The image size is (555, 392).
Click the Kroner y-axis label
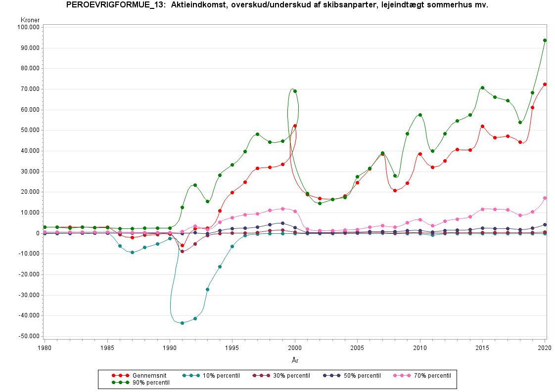(x=30, y=20)
